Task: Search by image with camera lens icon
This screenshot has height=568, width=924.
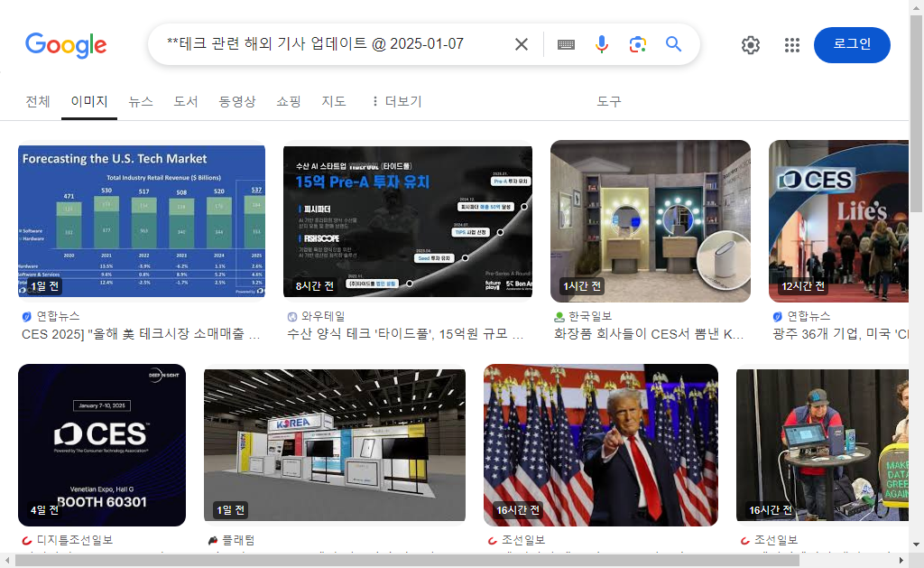Action: tap(637, 44)
